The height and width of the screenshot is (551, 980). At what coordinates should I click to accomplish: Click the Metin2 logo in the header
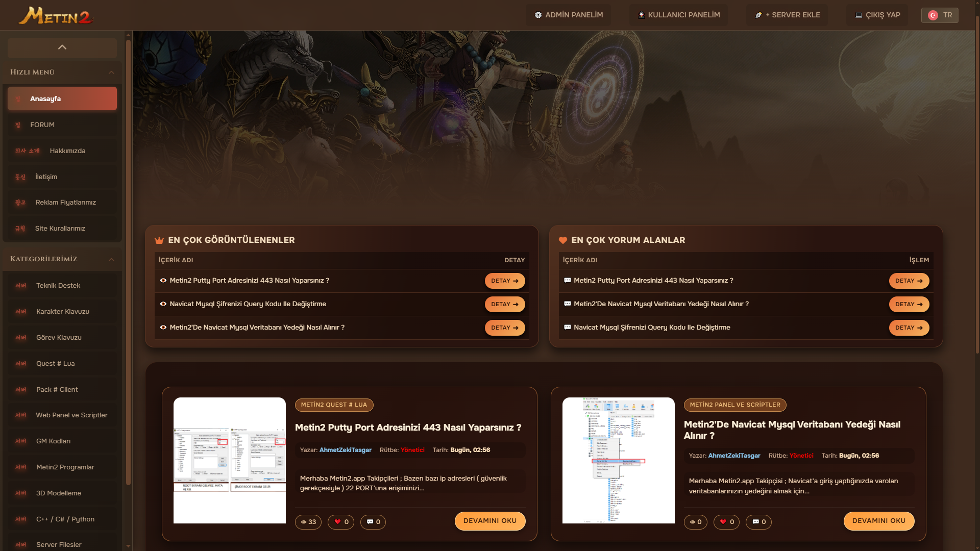(x=56, y=16)
